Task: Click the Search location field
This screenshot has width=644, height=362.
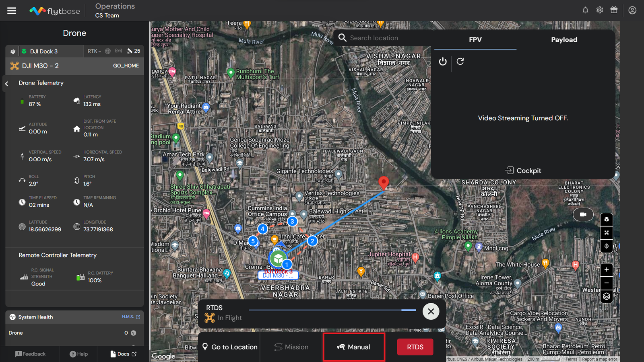Action: [383, 38]
